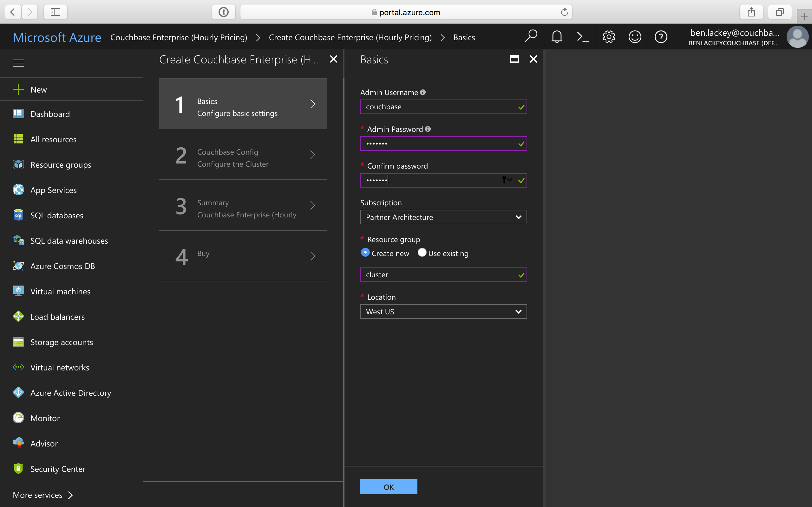Select Create new resource group option
812x507 pixels.
tap(365, 253)
